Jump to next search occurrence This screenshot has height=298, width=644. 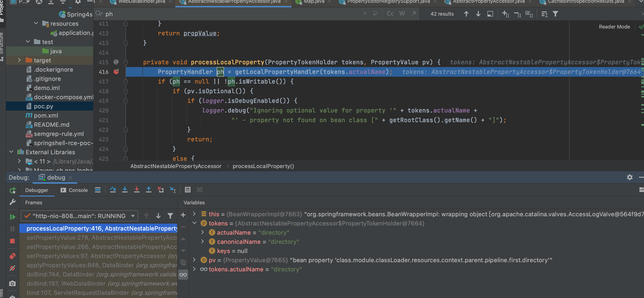pos(478,14)
